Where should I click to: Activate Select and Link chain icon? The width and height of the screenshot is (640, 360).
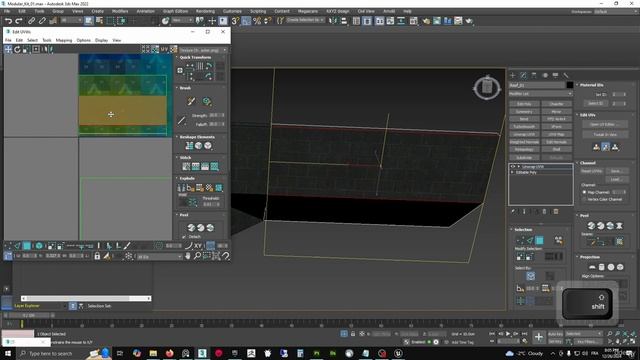(31, 21)
